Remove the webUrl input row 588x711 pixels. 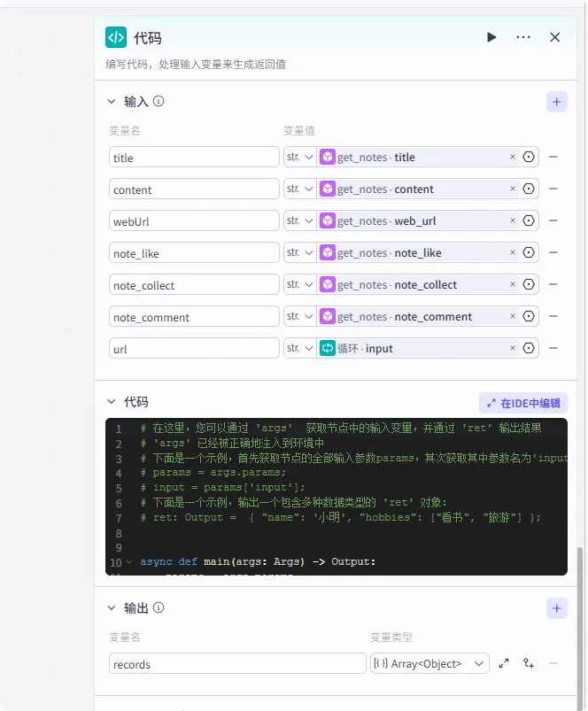(553, 220)
